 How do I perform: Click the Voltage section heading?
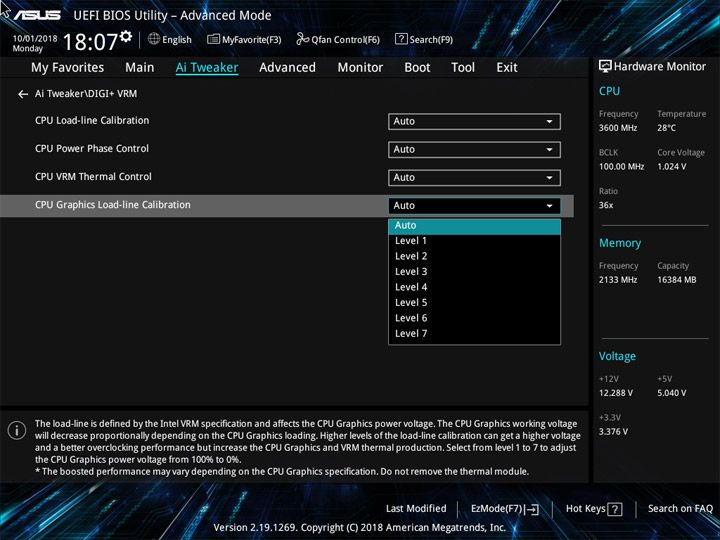(x=617, y=356)
